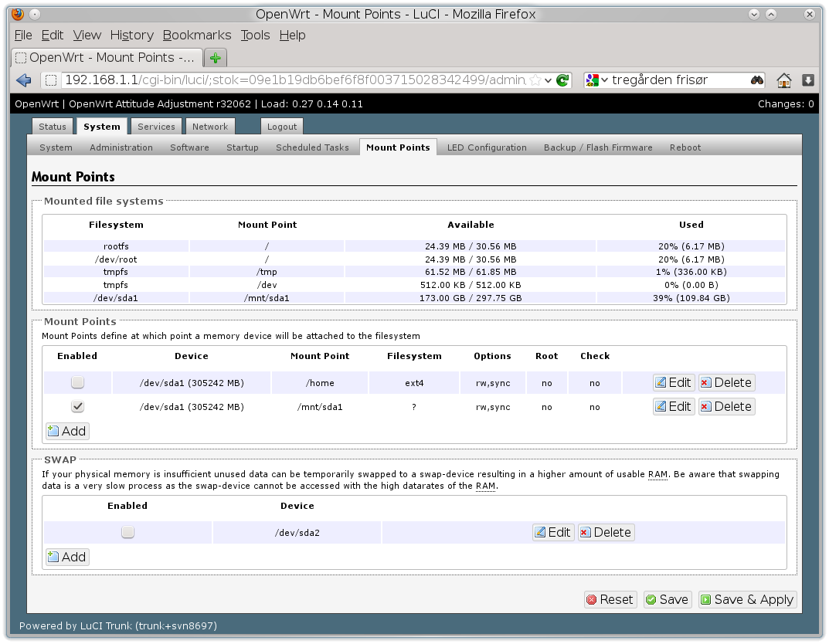Click the rootfs row filesystem cell

click(116, 246)
